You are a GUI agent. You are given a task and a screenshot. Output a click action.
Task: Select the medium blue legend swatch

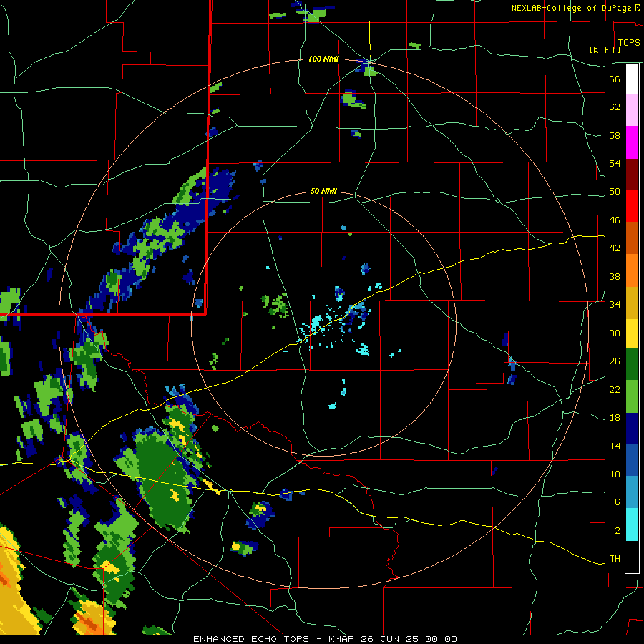[x=632, y=461]
